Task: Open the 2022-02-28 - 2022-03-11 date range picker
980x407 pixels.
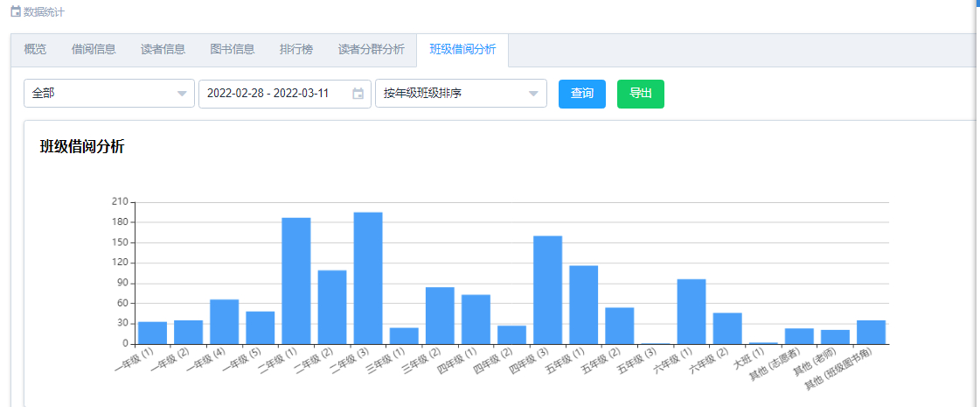Action: pyautogui.click(x=275, y=94)
